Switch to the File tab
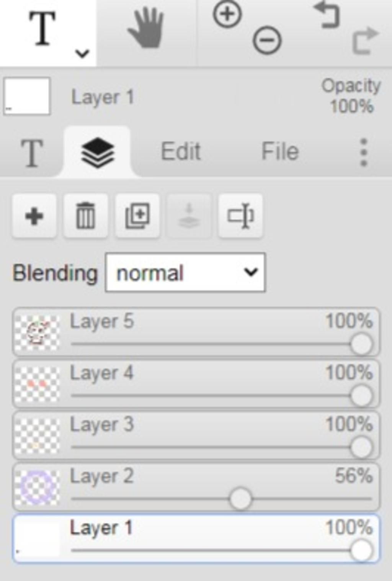 click(280, 151)
